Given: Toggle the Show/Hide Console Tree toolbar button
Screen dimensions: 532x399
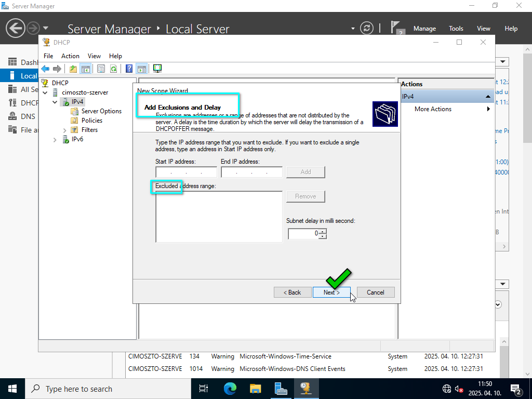Looking at the screenshot, I should [85, 69].
